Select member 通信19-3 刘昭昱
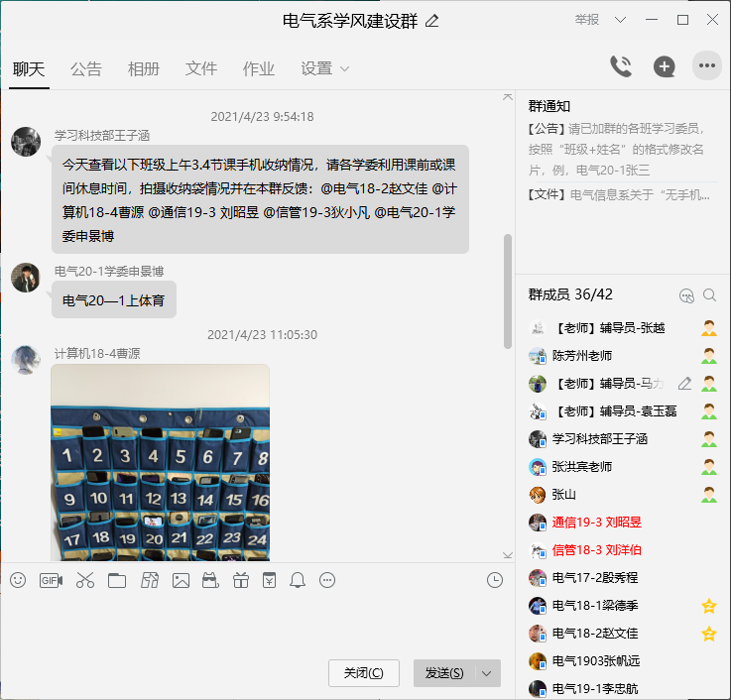The image size is (731, 700). [622, 522]
